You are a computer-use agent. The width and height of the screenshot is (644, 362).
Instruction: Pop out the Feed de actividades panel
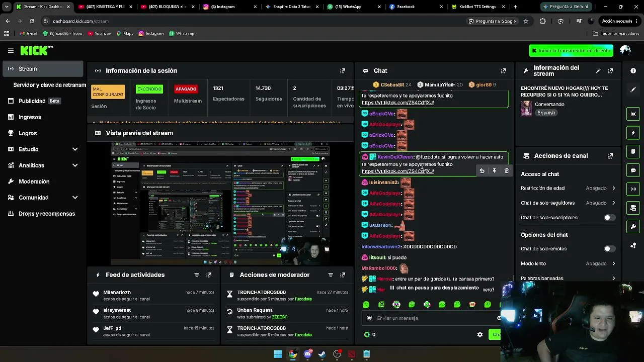tap(209, 275)
